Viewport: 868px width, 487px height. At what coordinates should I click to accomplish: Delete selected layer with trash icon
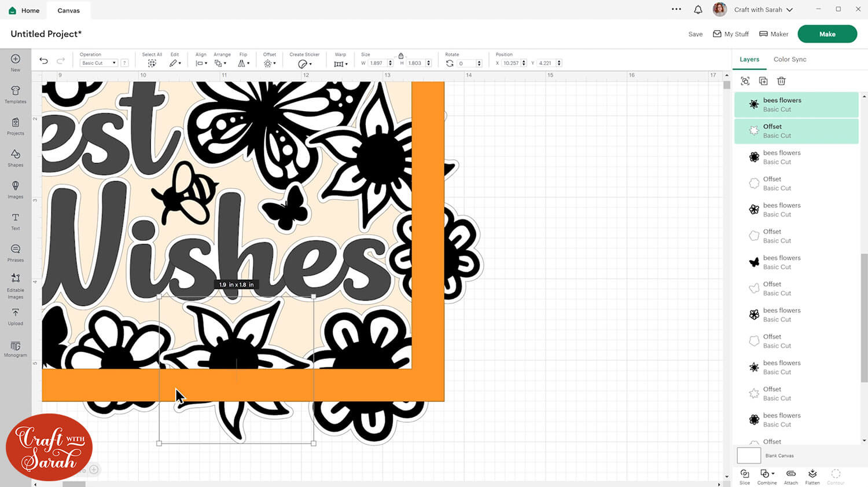(781, 81)
